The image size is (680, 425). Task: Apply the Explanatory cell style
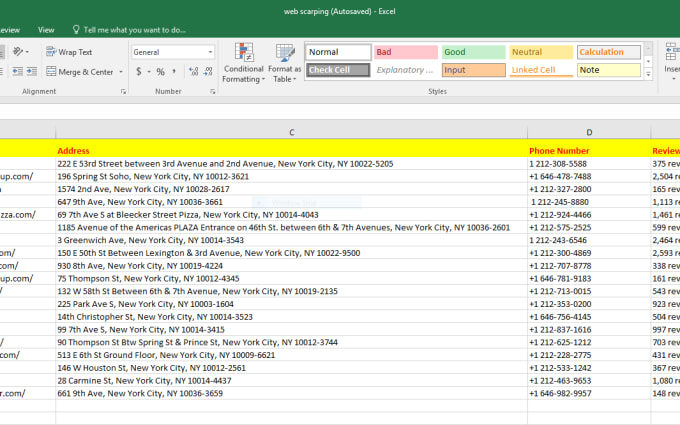pos(406,70)
